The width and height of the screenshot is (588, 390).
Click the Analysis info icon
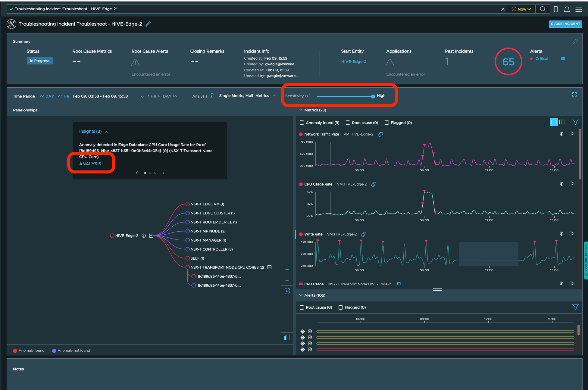coord(212,96)
